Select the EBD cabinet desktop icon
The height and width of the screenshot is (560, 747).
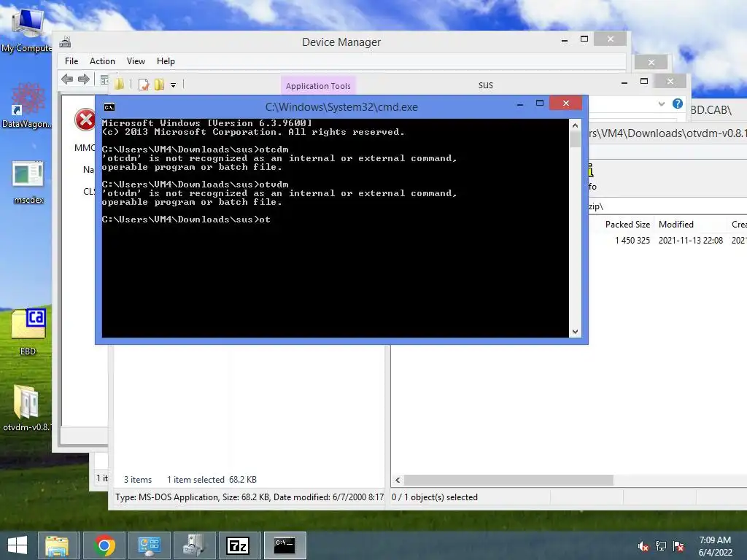(28, 332)
